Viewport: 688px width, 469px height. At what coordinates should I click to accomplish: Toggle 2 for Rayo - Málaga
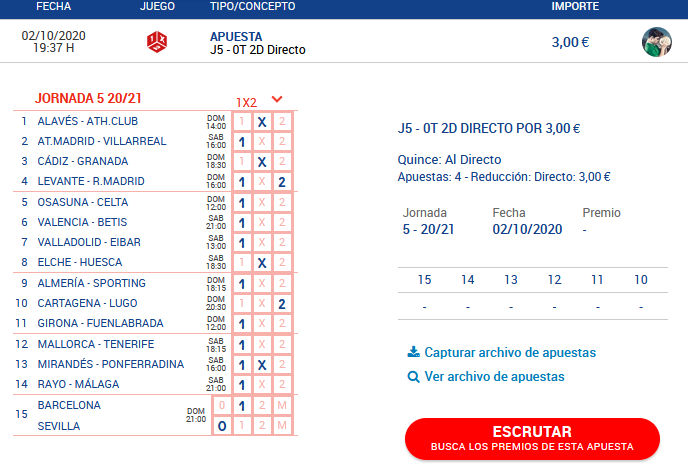click(282, 385)
